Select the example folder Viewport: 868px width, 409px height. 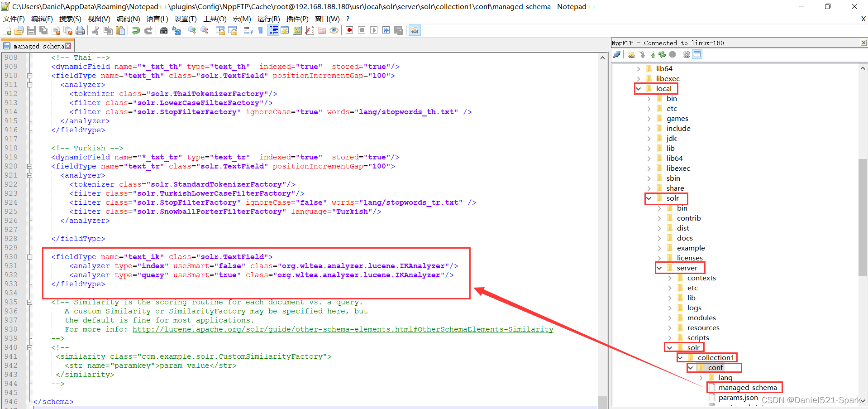click(x=691, y=248)
